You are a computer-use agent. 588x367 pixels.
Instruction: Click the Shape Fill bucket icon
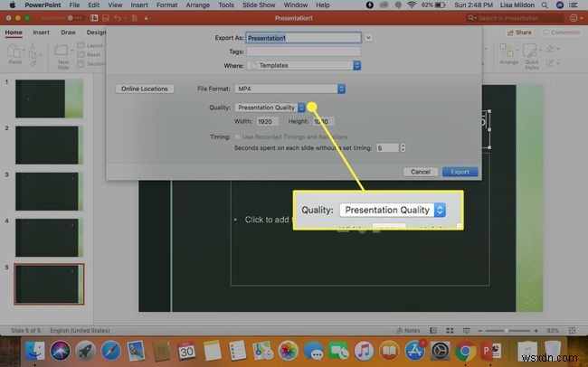click(550, 48)
